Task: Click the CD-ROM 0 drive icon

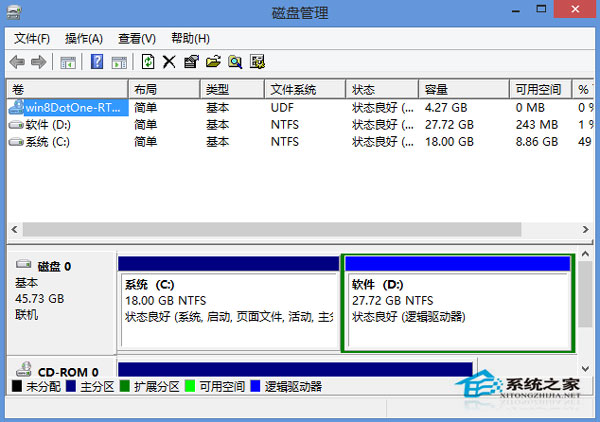Action: pos(24,369)
